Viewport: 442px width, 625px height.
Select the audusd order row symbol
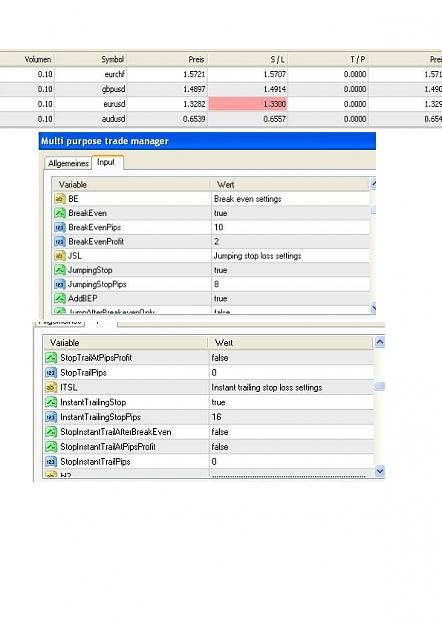pos(114,119)
